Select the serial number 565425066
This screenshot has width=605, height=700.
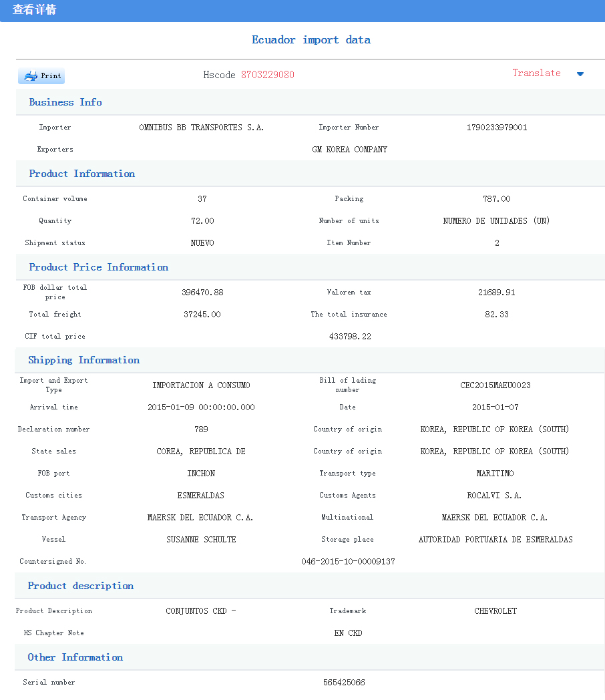tap(343, 683)
